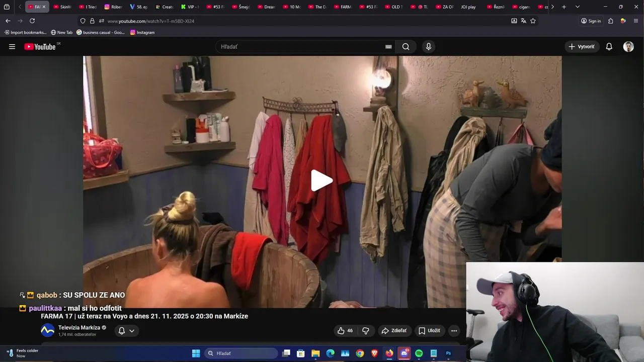644x362 pixels.
Task: Open the on-screen keyboard in the search box
Action: (x=388, y=47)
